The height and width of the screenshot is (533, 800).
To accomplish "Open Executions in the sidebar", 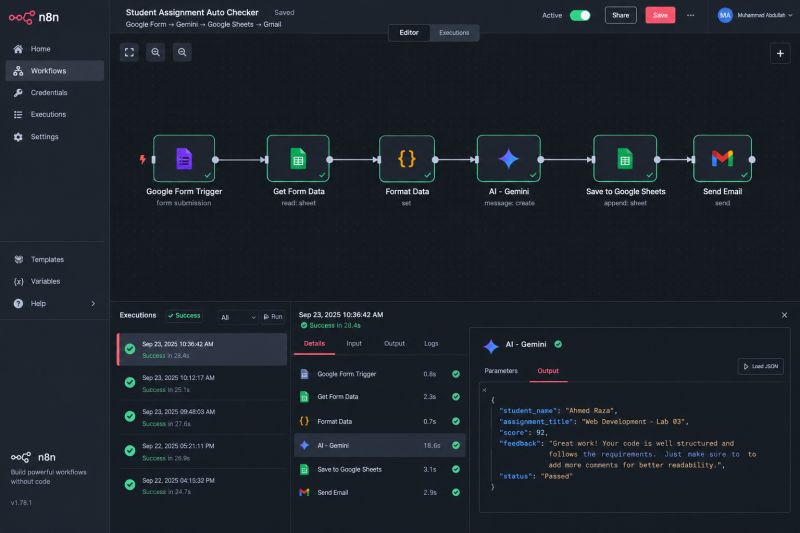I will pyautogui.click(x=55, y=115).
